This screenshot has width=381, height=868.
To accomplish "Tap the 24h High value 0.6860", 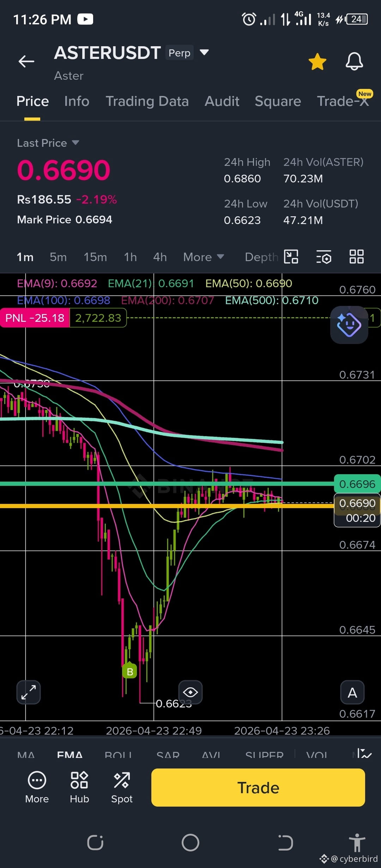I will click(242, 179).
